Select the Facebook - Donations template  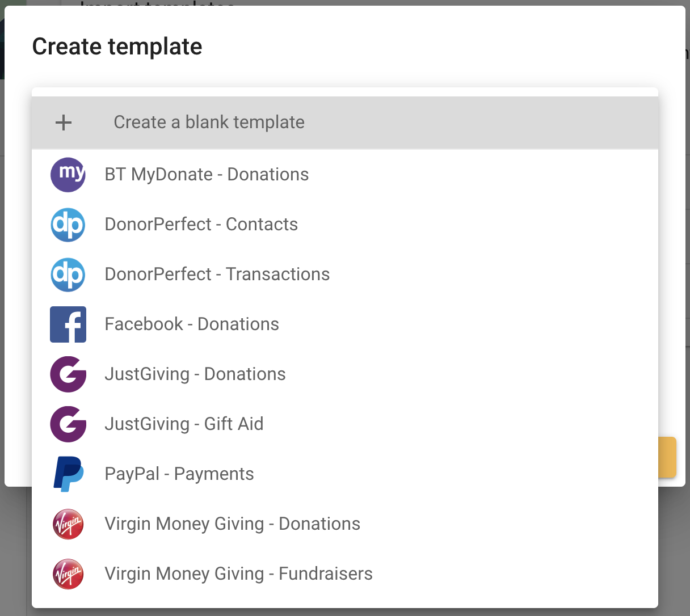(x=192, y=324)
